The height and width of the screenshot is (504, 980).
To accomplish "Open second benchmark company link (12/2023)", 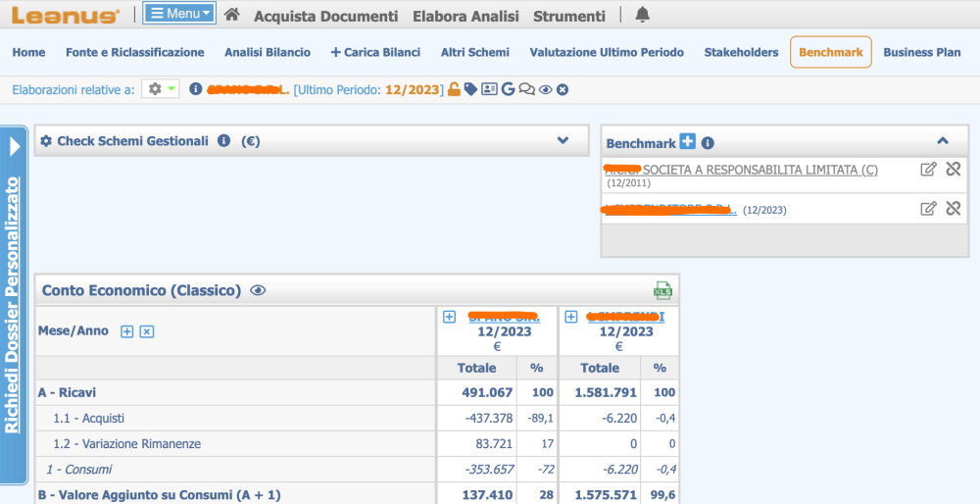I will [x=668, y=210].
